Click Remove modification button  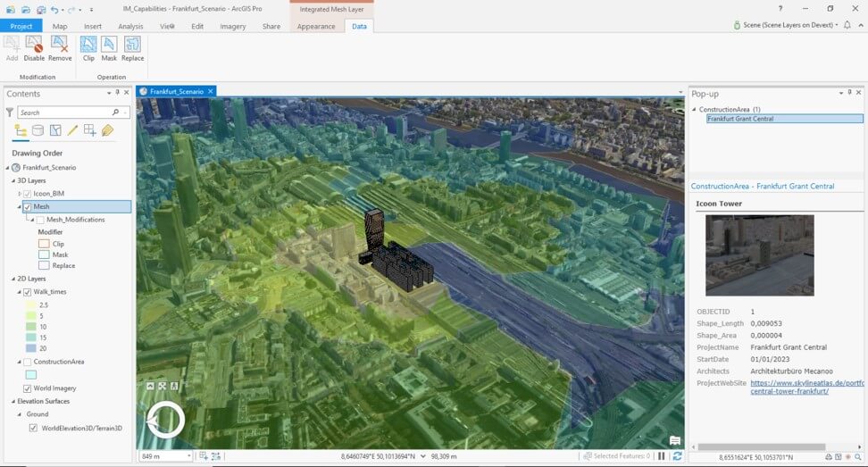(x=60, y=48)
